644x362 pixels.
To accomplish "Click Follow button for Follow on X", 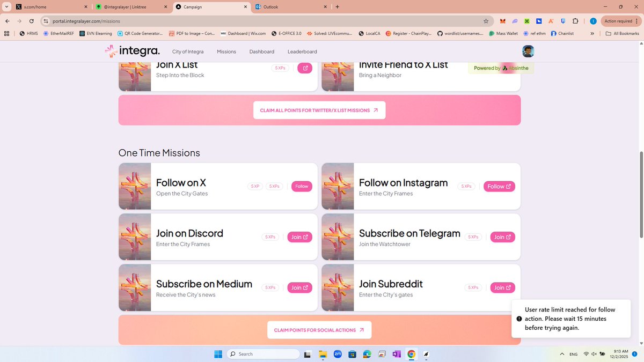I will click(302, 186).
